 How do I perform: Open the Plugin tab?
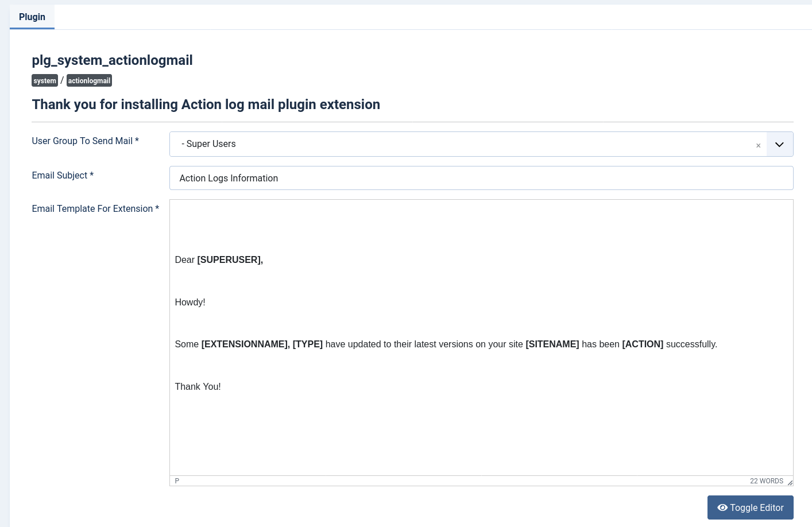click(x=32, y=17)
